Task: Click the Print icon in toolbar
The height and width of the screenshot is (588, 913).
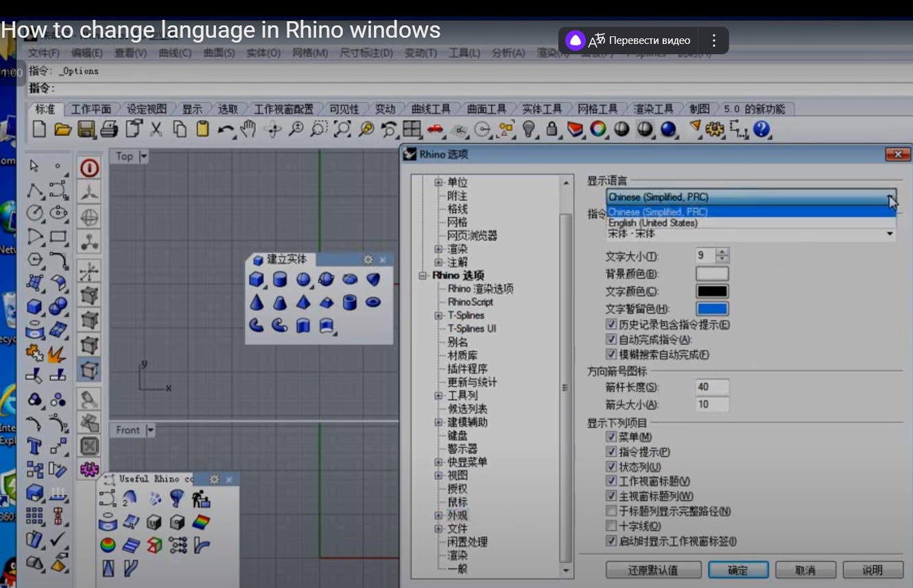Action: tap(109, 129)
